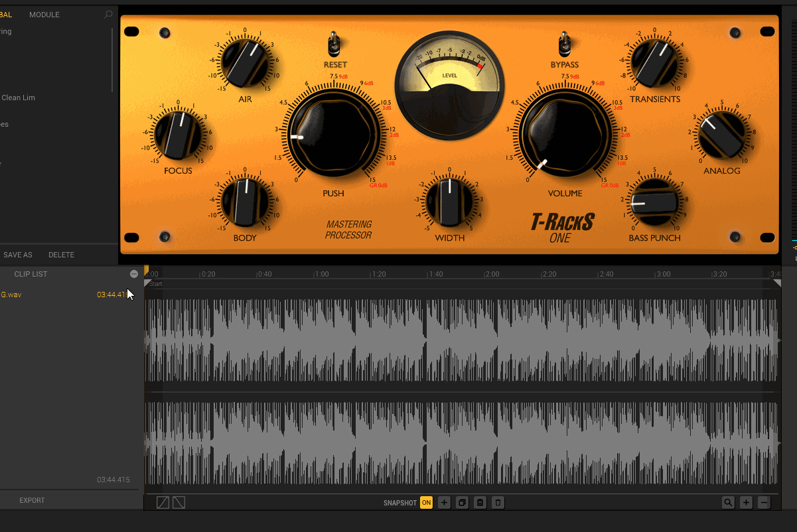Paste the snapshot from the clipboard icon
The image size is (797, 532).
(480, 503)
